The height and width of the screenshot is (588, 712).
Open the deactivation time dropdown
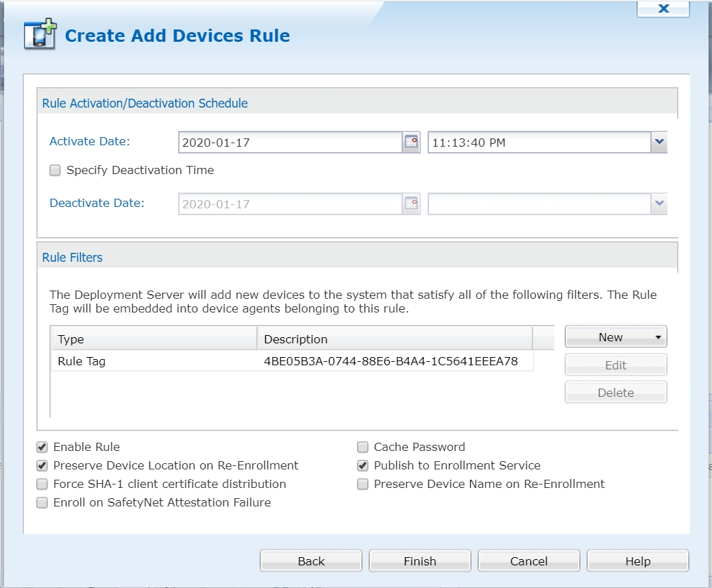[x=659, y=204]
